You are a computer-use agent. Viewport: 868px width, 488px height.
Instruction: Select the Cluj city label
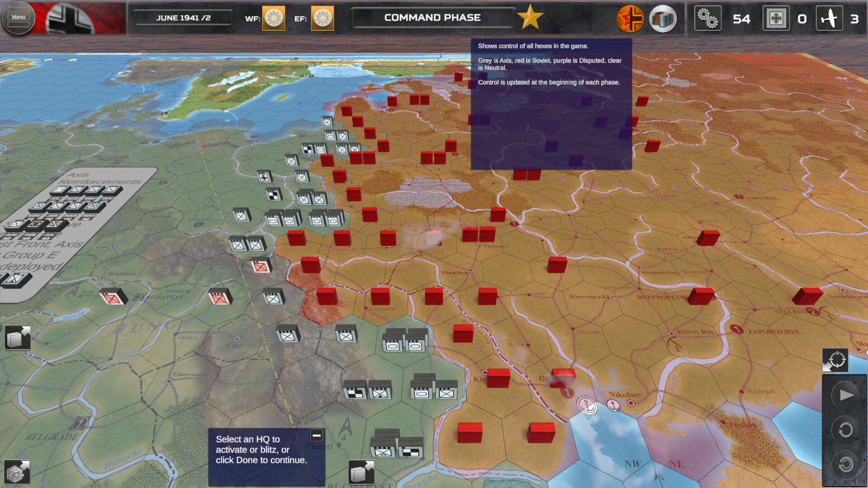click(233, 346)
